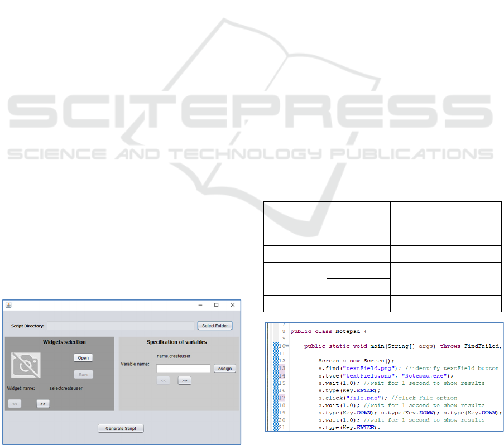
Task: Maximize the script generator window
Action: (217, 305)
